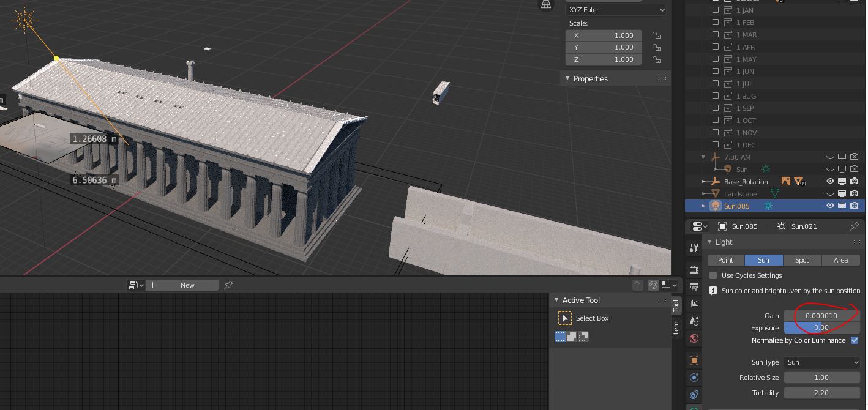The height and width of the screenshot is (410, 868).
Task: Open the Output properties tab (printer icon)
Action: pyautogui.click(x=694, y=286)
